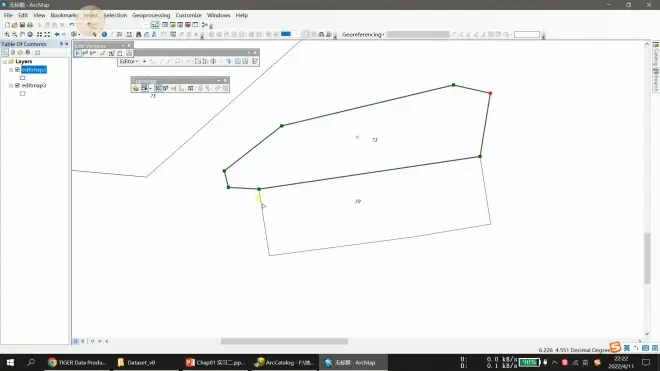Select the Identify tool

pyautogui.click(x=104, y=35)
